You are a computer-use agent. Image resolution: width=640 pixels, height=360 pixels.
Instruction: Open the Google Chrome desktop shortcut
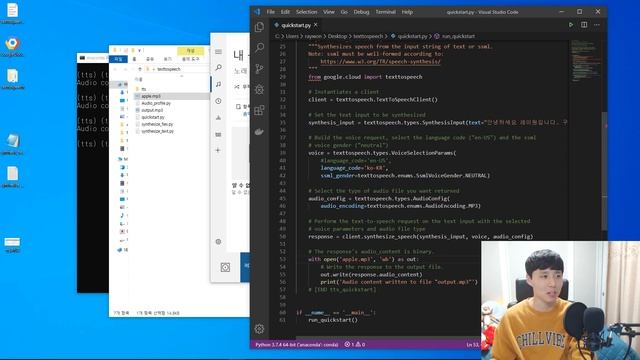pyautogui.click(x=12, y=46)
